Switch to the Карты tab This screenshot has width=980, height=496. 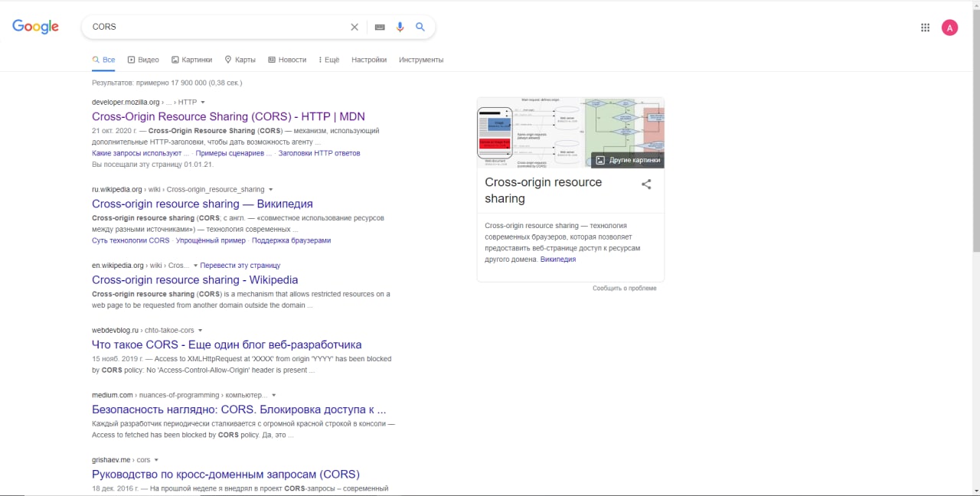[240, 60]
